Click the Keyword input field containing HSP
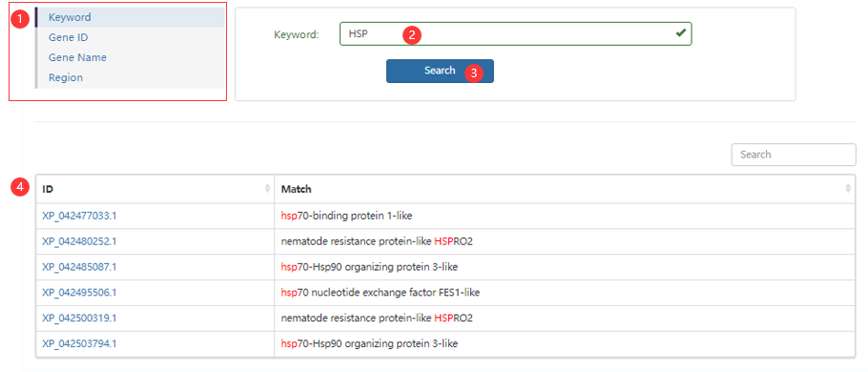The width and height of the screenshot is (868, 372). point(515,33)
